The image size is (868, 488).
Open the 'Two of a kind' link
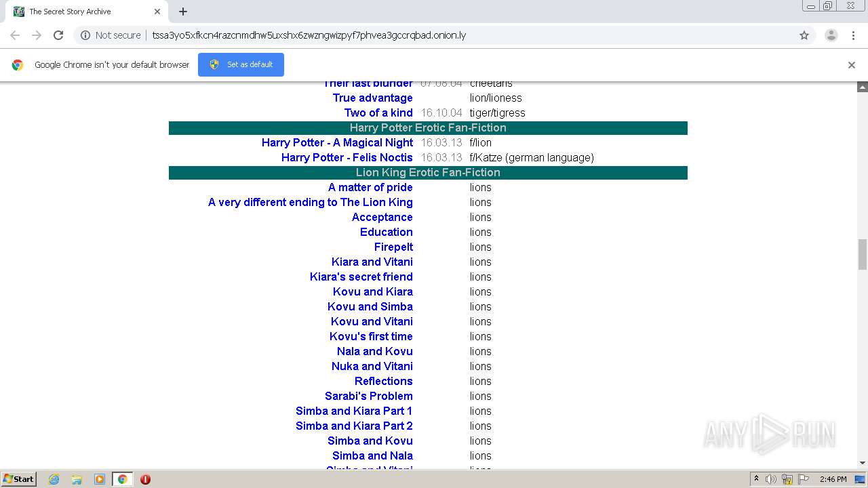[x=378, y=113]
